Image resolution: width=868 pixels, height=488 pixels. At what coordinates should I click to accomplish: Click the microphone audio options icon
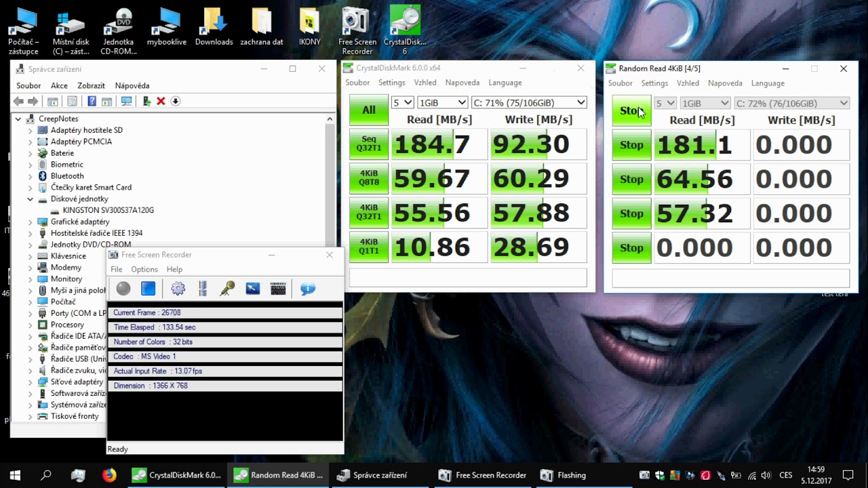(x=227, y=289)
